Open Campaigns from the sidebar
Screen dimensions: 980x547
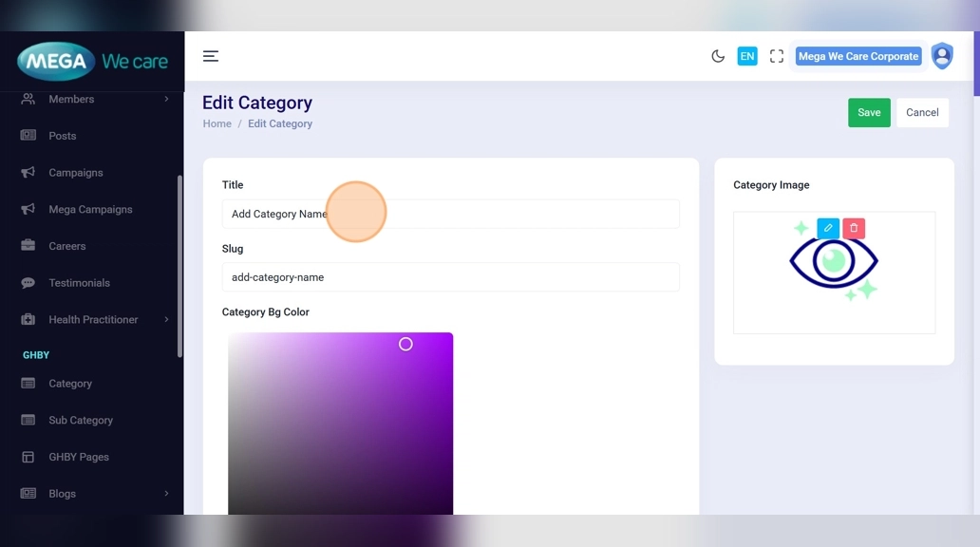[76, 173]
